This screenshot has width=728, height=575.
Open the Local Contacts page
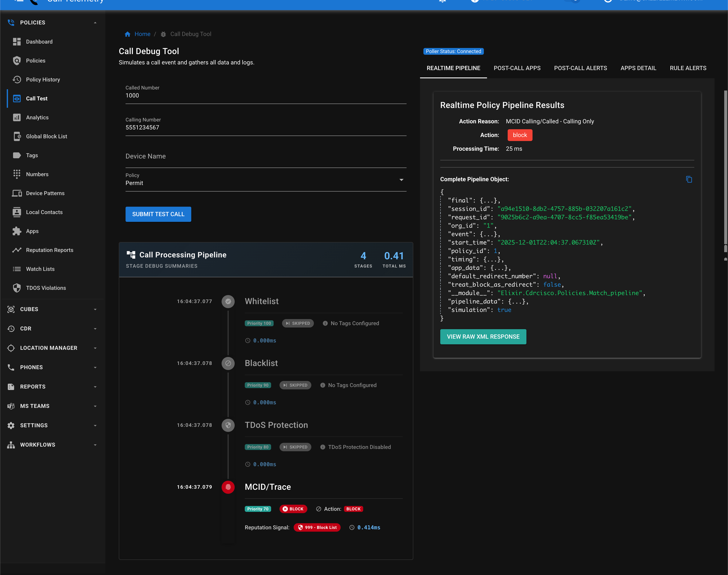coord(52,212)
